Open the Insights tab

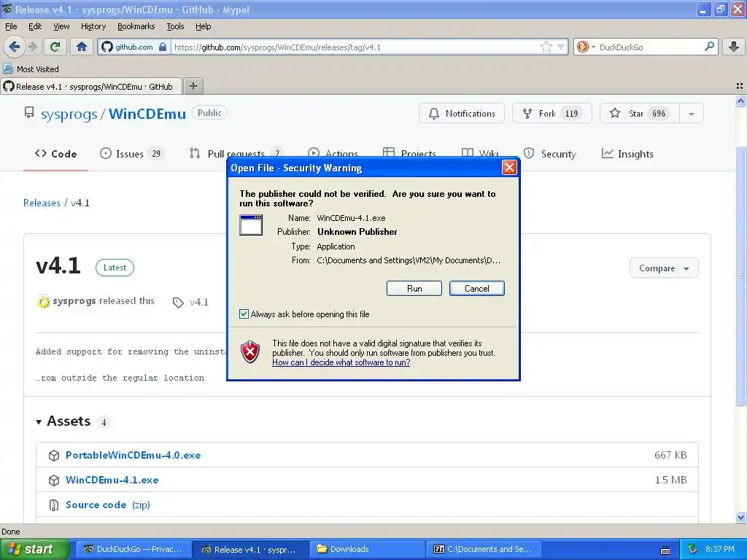pos(627,154)
